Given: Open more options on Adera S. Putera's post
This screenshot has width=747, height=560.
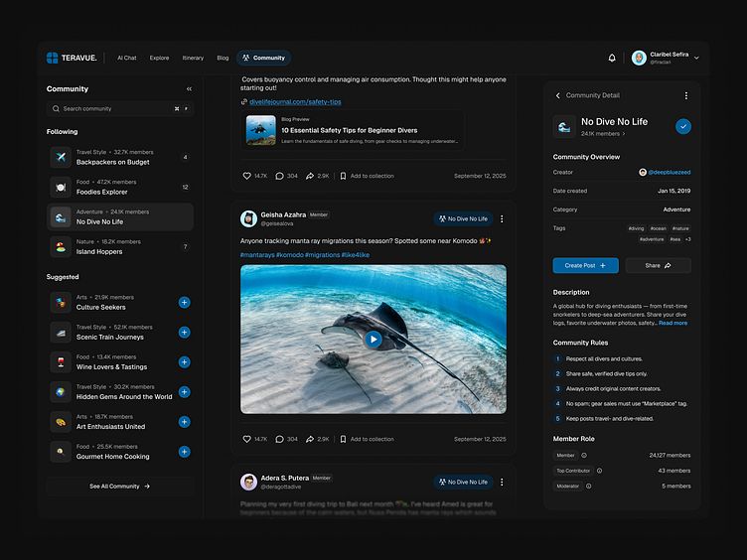Looking at the screenshot, I should [x=502, y=482].
